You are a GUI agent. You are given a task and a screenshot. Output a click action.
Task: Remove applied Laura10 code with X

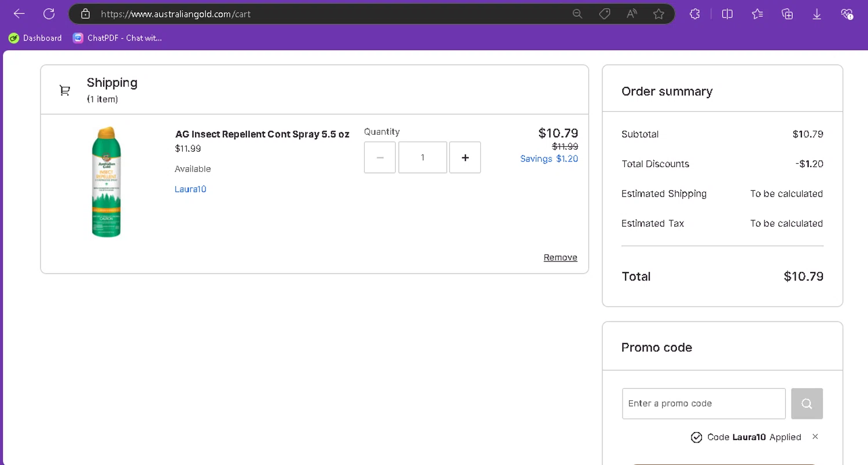tap(815, 437)
